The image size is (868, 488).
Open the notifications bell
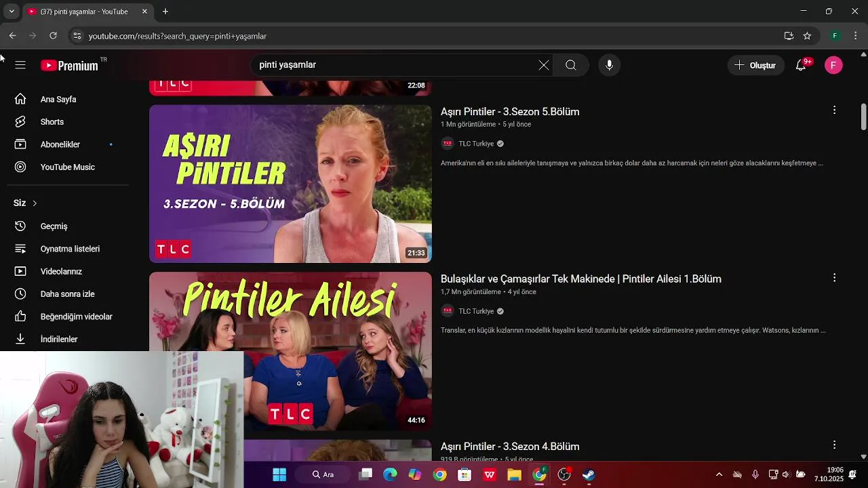click(x=801, y=65)
